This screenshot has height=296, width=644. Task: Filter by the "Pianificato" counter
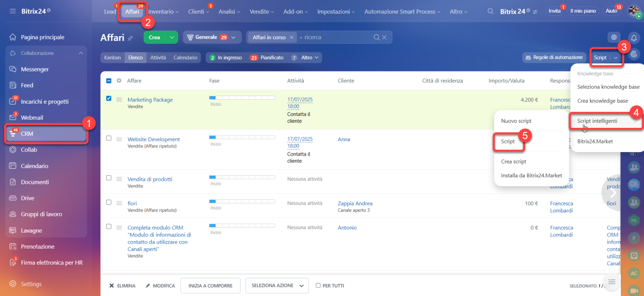(x=267, y=58)
